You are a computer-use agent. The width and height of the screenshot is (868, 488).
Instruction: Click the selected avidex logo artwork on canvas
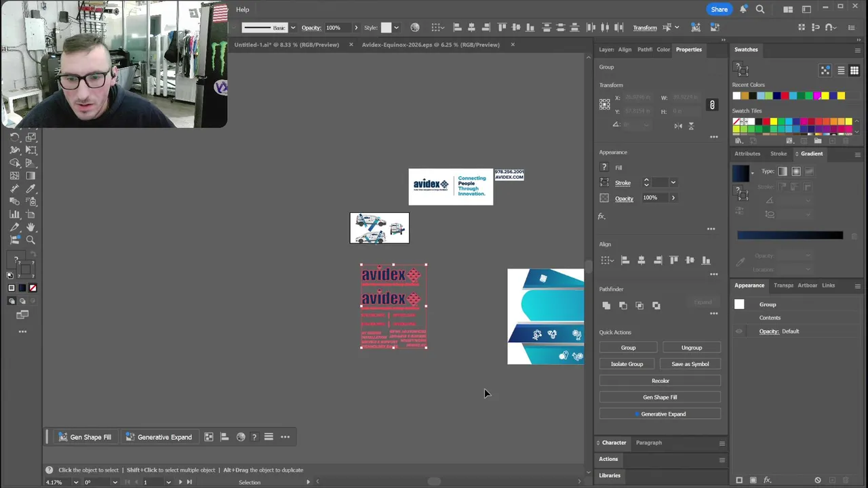coord(393,306)
